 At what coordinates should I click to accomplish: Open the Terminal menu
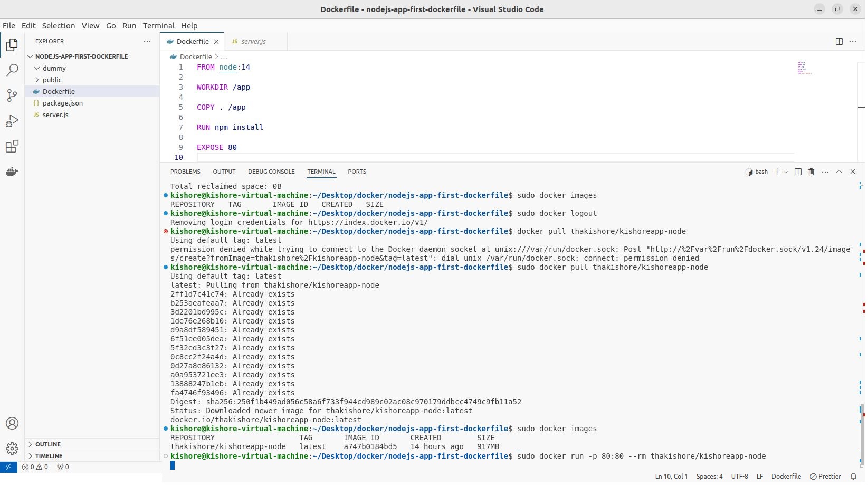tap(158, 26)
